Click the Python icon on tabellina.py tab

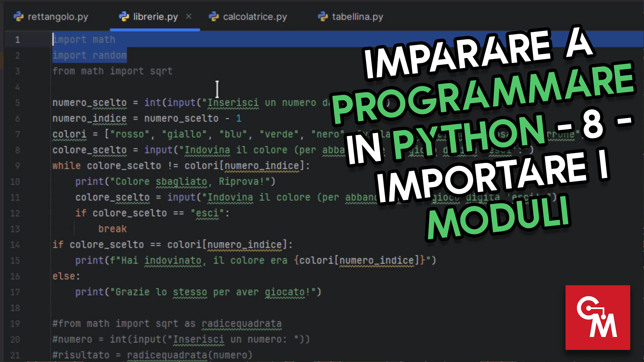point(323,16)
